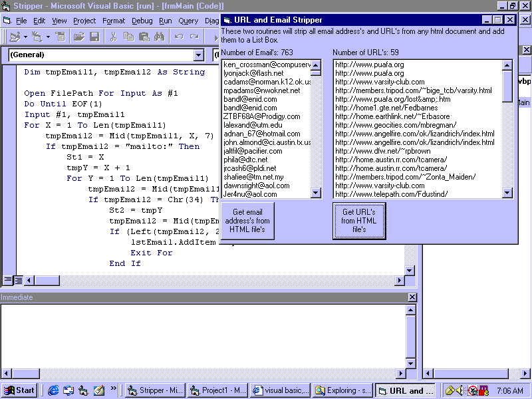Expand the (General) object dropdown
The image size is (532, 399).
pyautogui.click(x=198, y=55)
